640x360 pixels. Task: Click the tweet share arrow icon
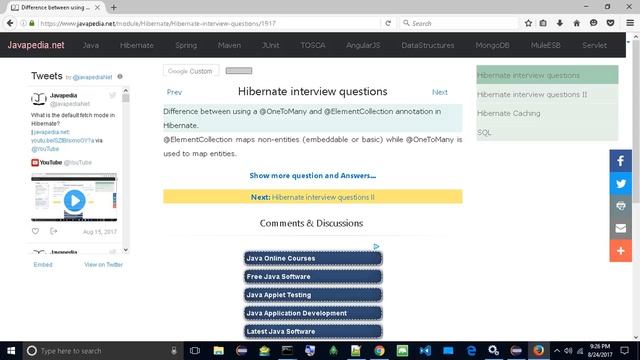pyautogui.click(x=53, y=231)
